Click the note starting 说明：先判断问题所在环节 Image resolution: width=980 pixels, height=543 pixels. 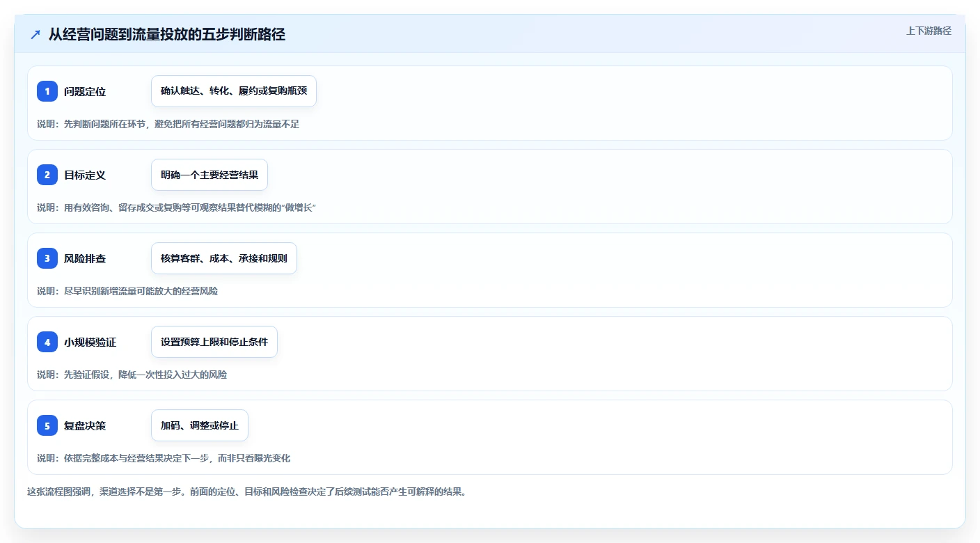[x=168, y=124]
